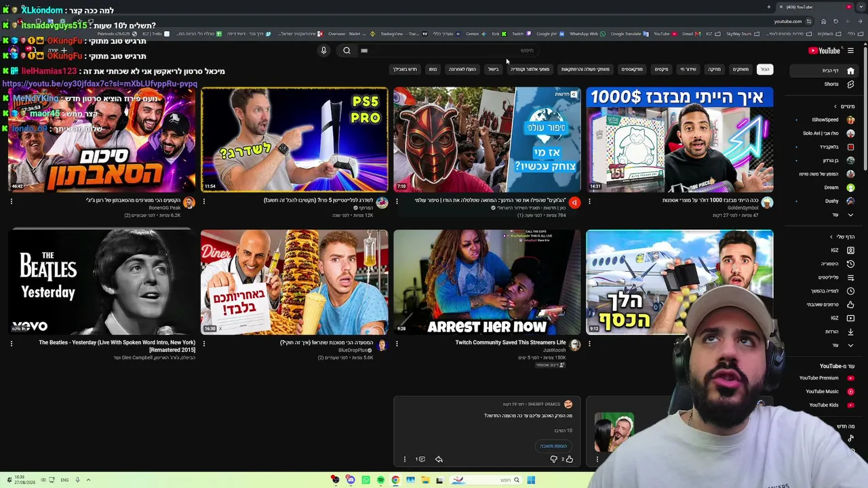Open the Playlists icon in the sidebar
Image resolution: width=868 pixels, height=488 pixels.
pos(850,277)
